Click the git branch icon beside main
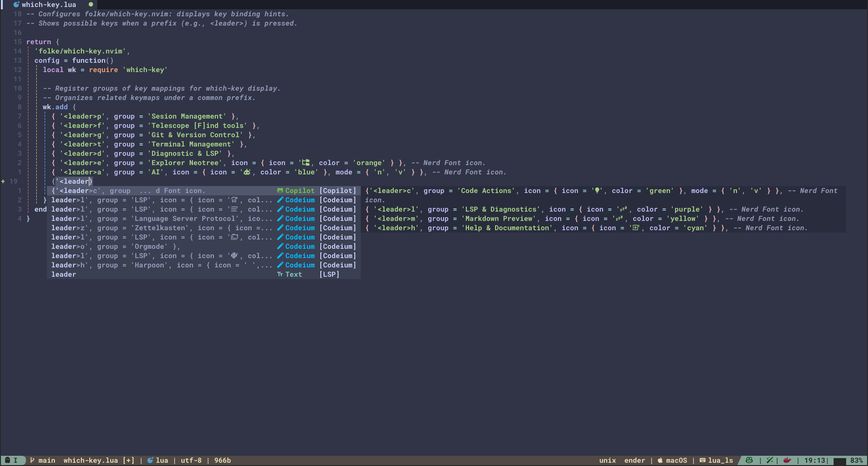 tap(32, 460)
